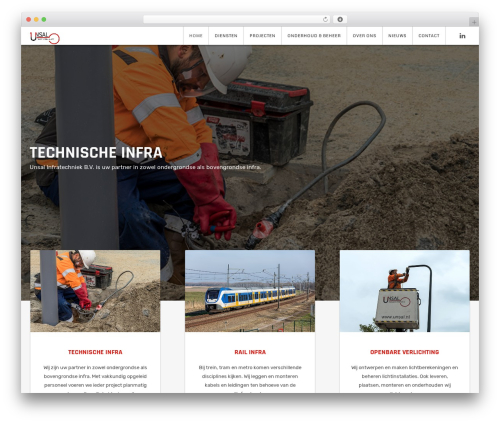Close the window with the red button
The image size is (500, 423).
[29, 19]
